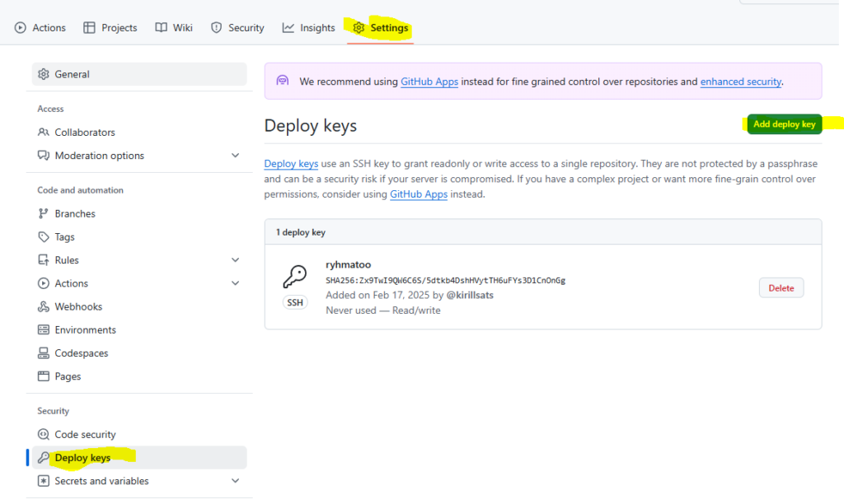Viewport: 844px width, 504px height.
Task: Open the Projects tab
Action: click(110, 27)
